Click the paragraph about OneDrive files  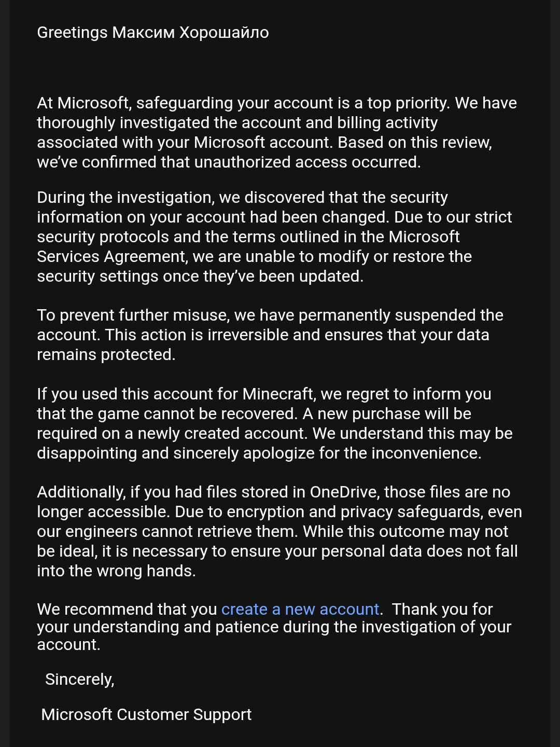point(279,531)
